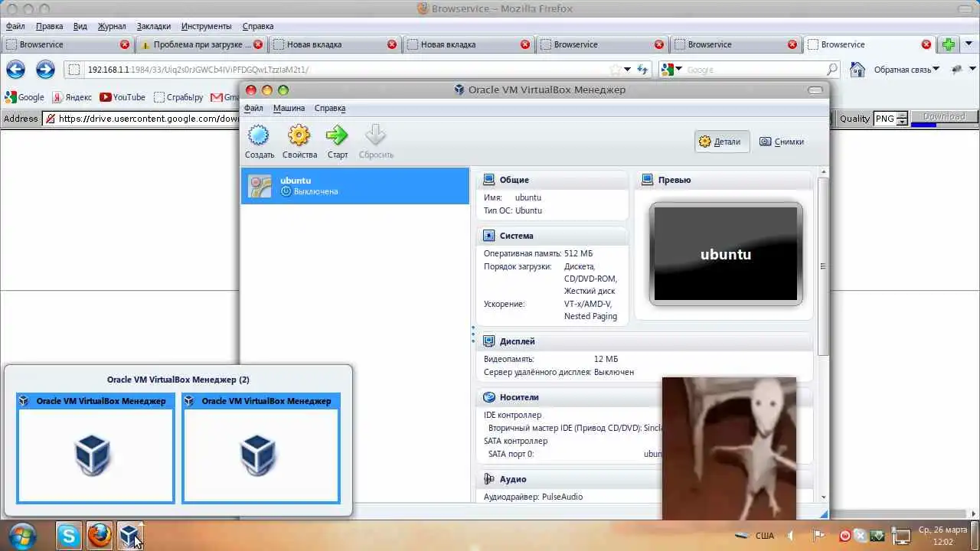
Task: Open Firefox Закладки menu
Action: pyautogui.click(x=154, y=26)
